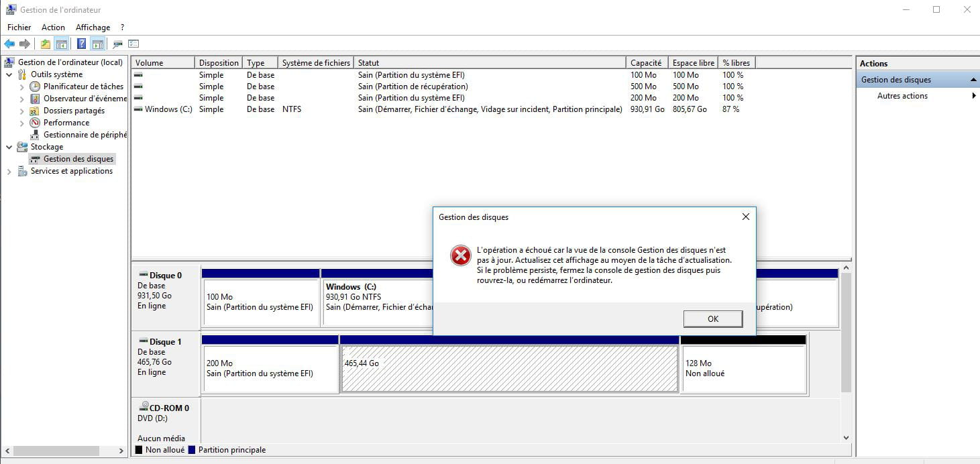Toggle the Actions pane toolbar button
This screenshot has height=464, width=980.
pos(98,44)
